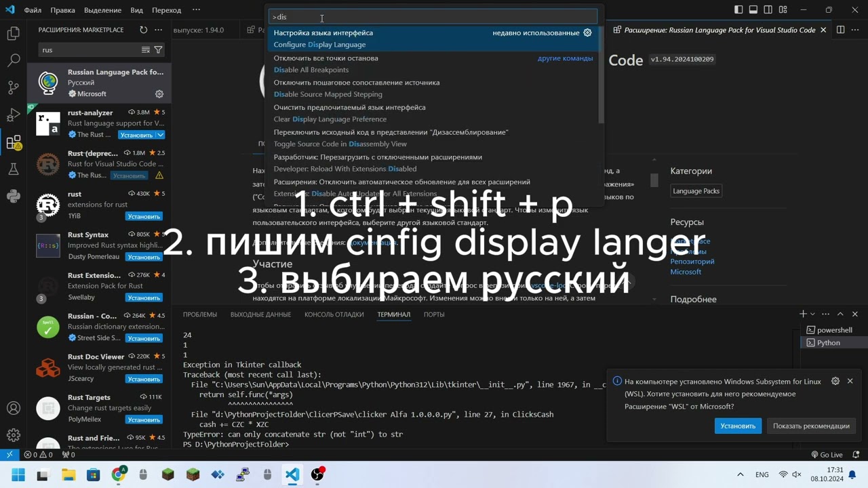Open the Правка menu

tap(62, 10)
